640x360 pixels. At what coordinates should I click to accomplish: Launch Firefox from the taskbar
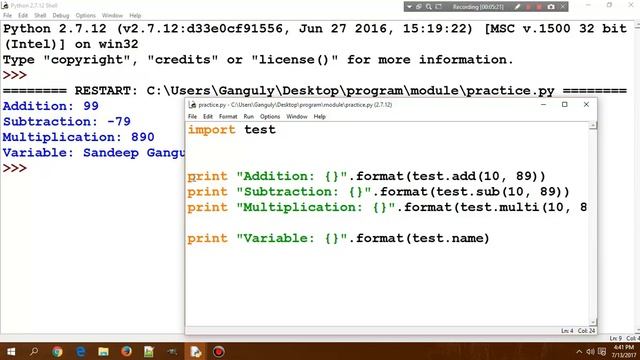coord(127,351)
